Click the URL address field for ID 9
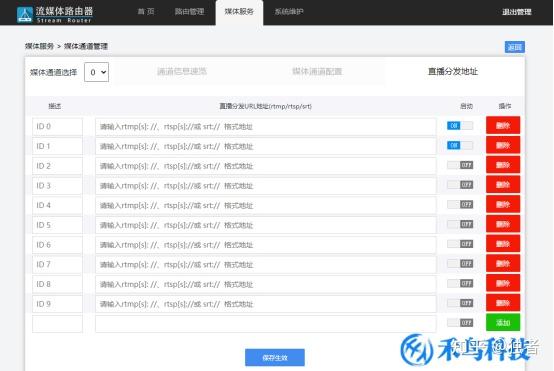Image resolution: width=554 pixels, height=371 pixels. click(266, 304)
